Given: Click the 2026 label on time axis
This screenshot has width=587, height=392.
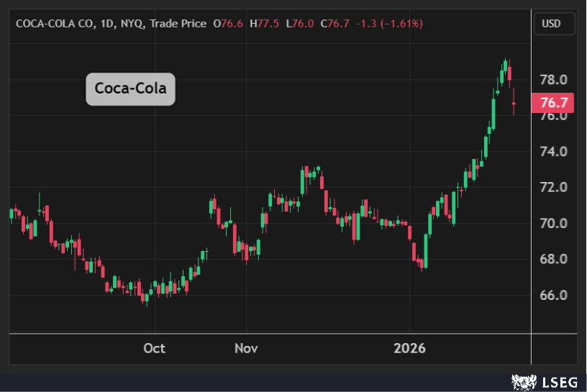Looking at the screenshot, I should tap(409, 348).
